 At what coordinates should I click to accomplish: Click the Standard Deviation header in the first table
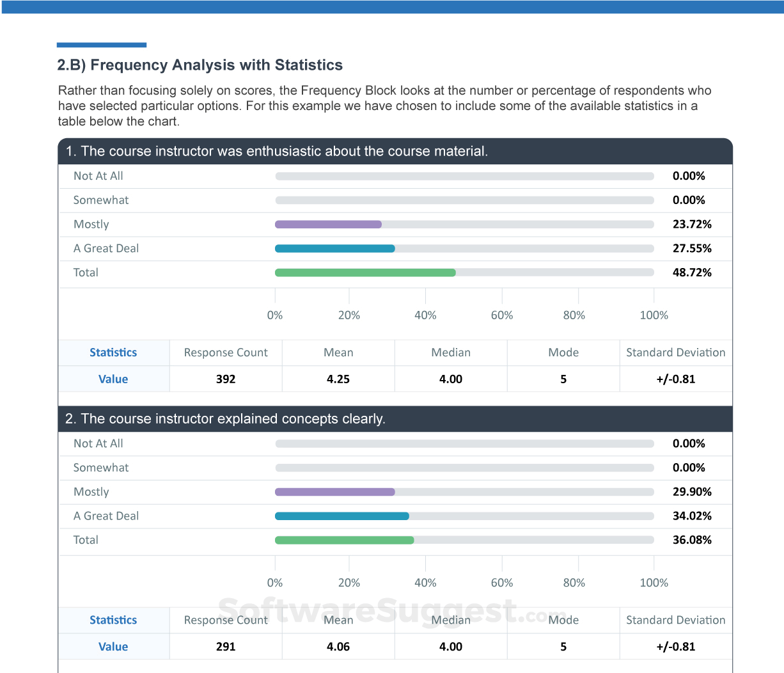click(675, 352)
